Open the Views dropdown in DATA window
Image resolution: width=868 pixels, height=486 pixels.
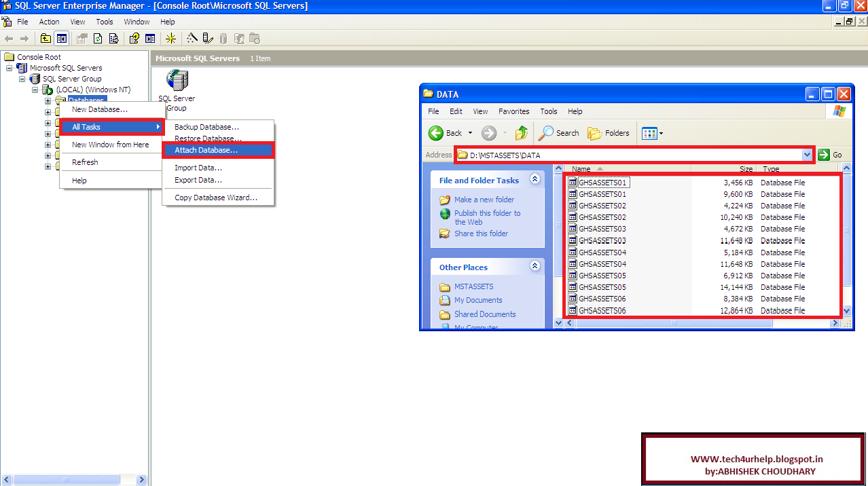coord(649,133)
